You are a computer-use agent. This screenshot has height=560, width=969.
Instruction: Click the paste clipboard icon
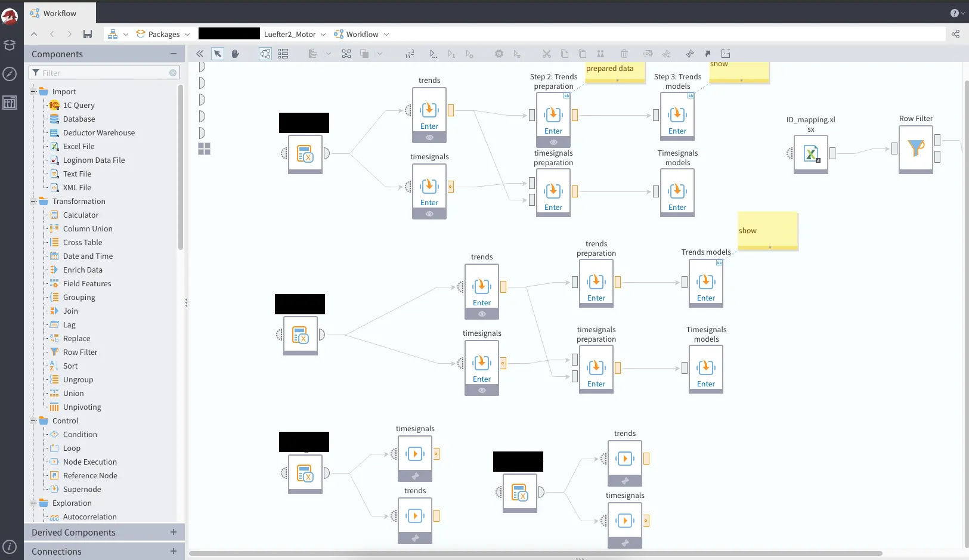pyautogui.click(x=583, y=54)
